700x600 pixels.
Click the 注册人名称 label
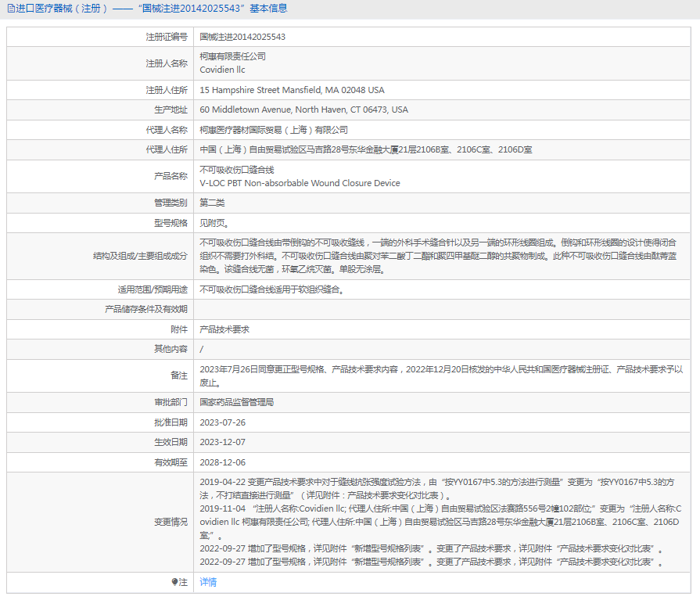click(167, 63)
